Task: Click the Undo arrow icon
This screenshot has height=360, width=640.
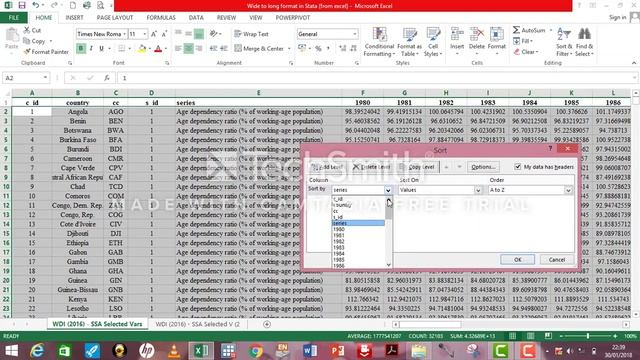Action: [x=36, y=5]
